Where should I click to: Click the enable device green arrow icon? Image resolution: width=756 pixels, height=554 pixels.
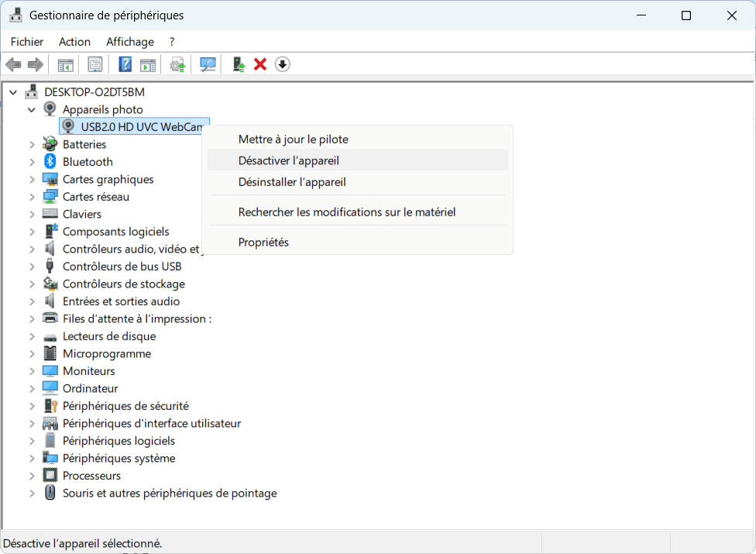pyautogui.click(x=238, y=64)
